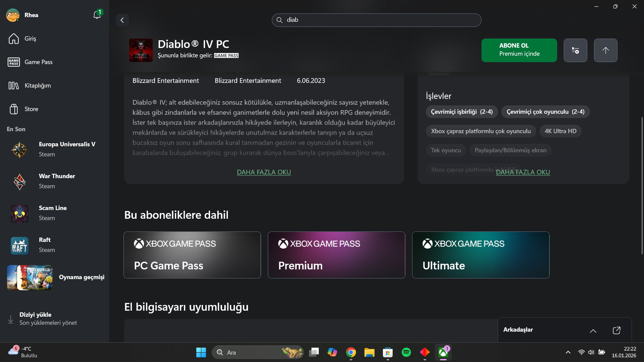Open the PC Game Pass subscription card
This screenshot has width=644, height=362.
coord(192,255)
